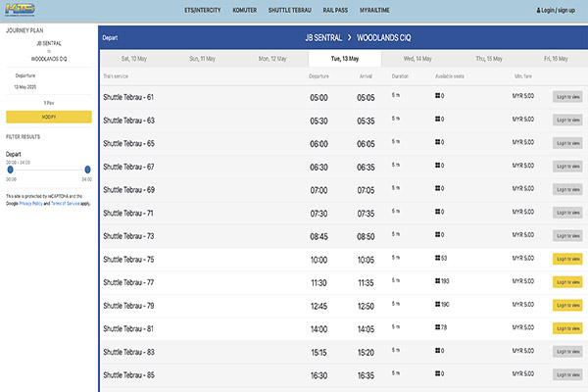Screen dimensions: 588x392
Task: Click the KTMB logo in header
Action: 22,10
